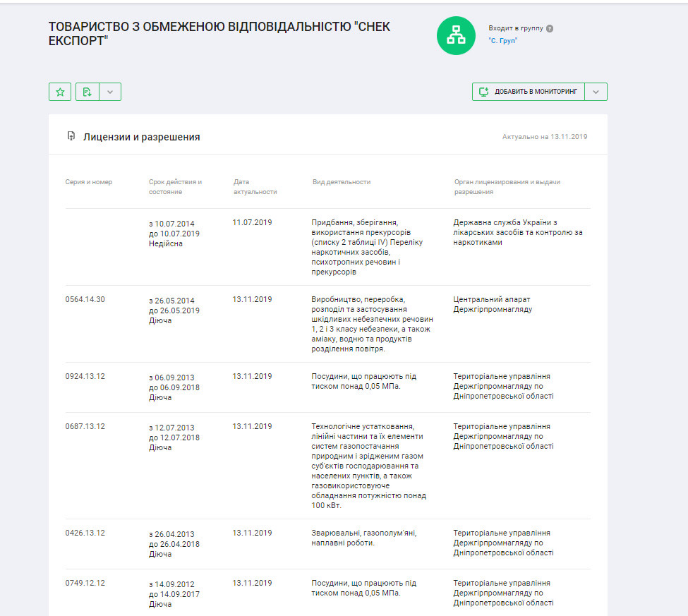Expand the arrow beside Добавить в мониторинг
This screenshot has width=688, height=616.
click(596, 92)
